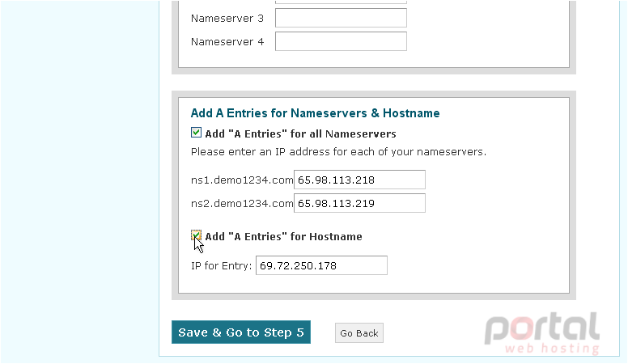
Task: Click the cut-off input field above Nameserver 3
Action: click(341, 2)
